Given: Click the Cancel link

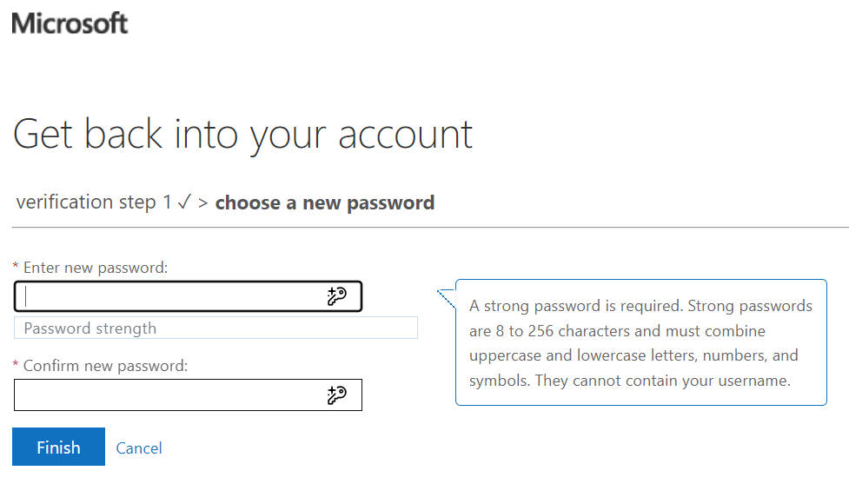Looking at the screenshot, I should pos(139,448).
